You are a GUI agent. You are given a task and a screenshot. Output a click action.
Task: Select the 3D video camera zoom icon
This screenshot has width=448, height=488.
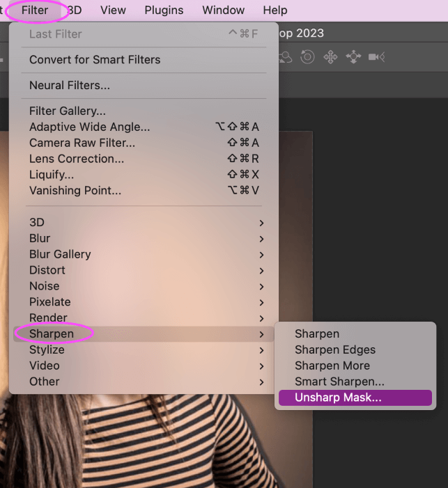[376, 57]
